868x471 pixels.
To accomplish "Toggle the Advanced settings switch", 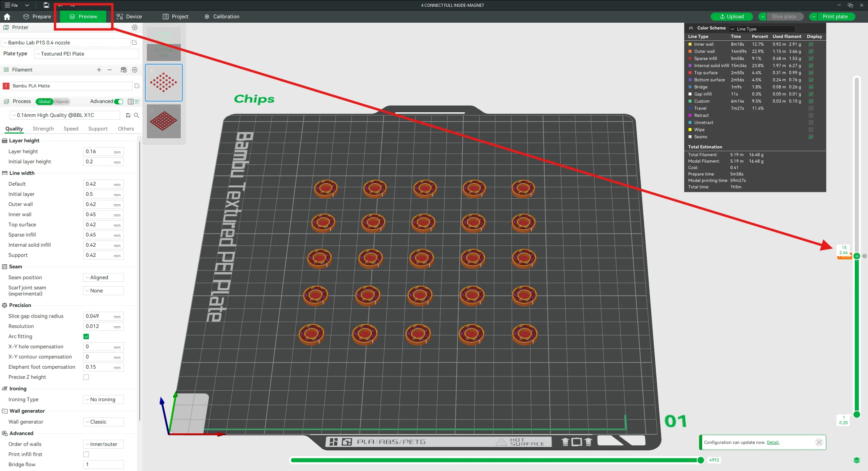I will [118, 102].
